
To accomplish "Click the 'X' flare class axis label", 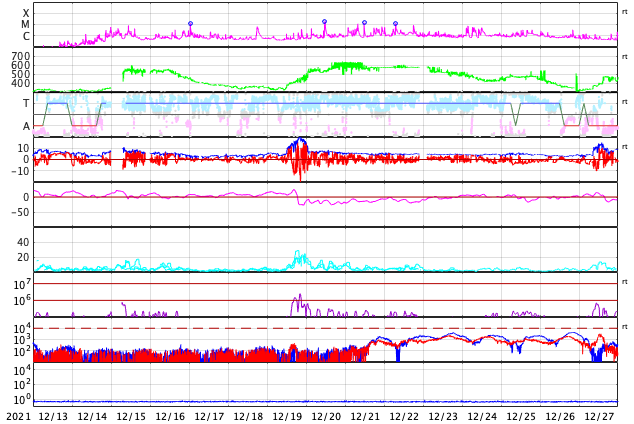I will (x=26, y=13).
